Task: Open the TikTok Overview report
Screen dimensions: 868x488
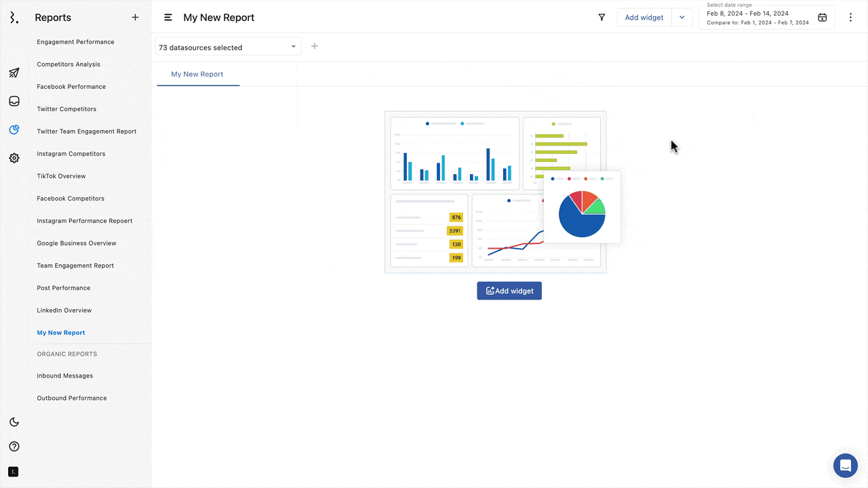Action: (61, 176)
